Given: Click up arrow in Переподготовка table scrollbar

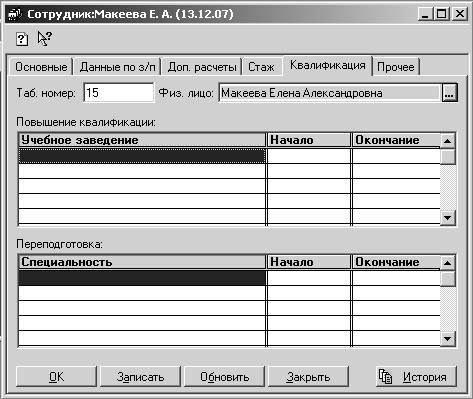Looking at the screenshot, I should pyautogui.click(x=448, y=263).
